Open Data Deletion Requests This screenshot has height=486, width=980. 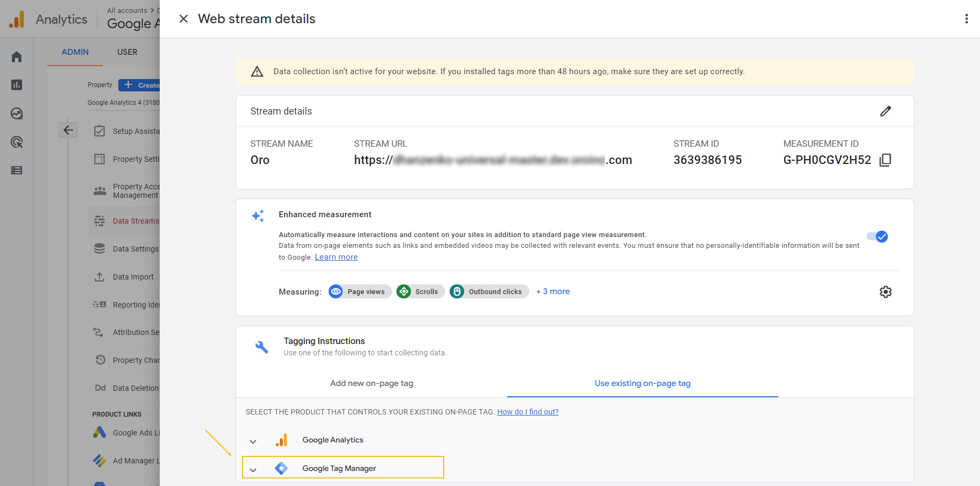pos(124,388)
